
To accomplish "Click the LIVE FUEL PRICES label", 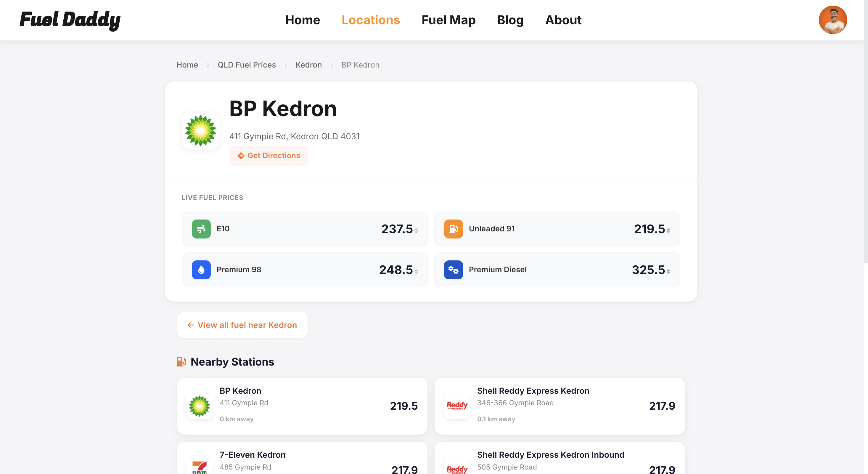I will [212, 198].
